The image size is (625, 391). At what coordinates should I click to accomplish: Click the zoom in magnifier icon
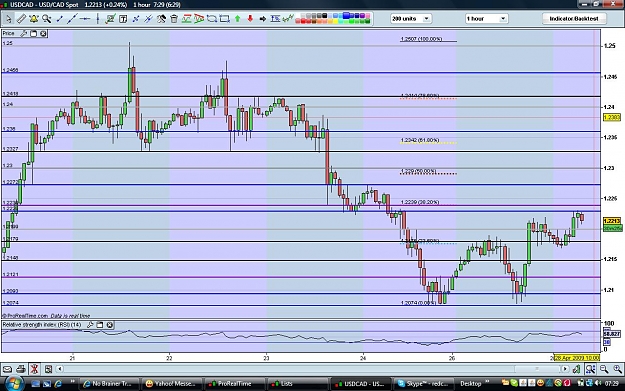pyautogui.click(x=617, y=369)
